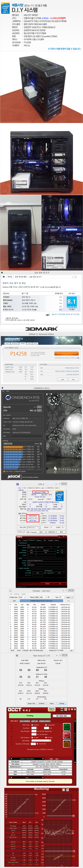The image size is (83, 868).
Task: Click the Validate button in CPU-Z Mainboard window
Action: 47,584
